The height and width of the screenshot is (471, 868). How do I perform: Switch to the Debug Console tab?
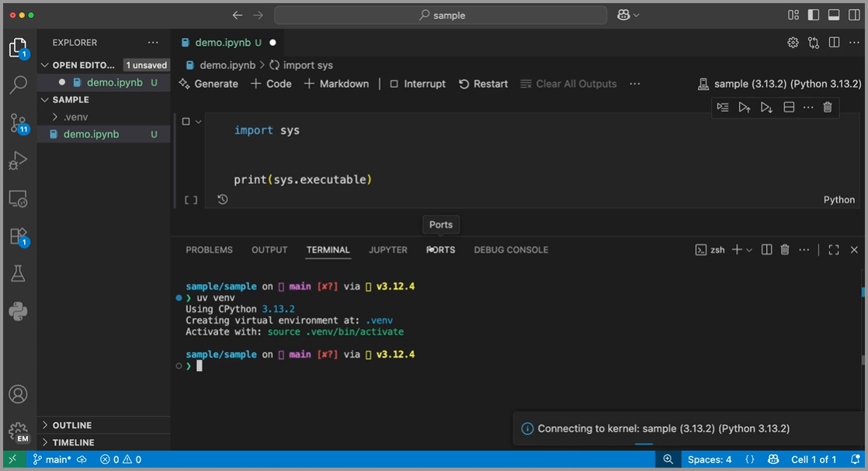pos(511,250)
